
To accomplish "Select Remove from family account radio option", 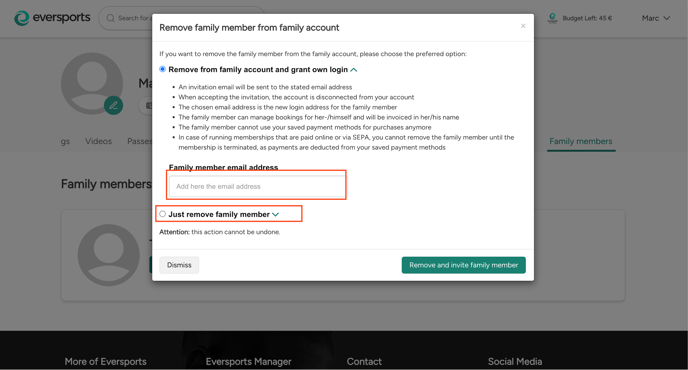I will click(162, 69).
